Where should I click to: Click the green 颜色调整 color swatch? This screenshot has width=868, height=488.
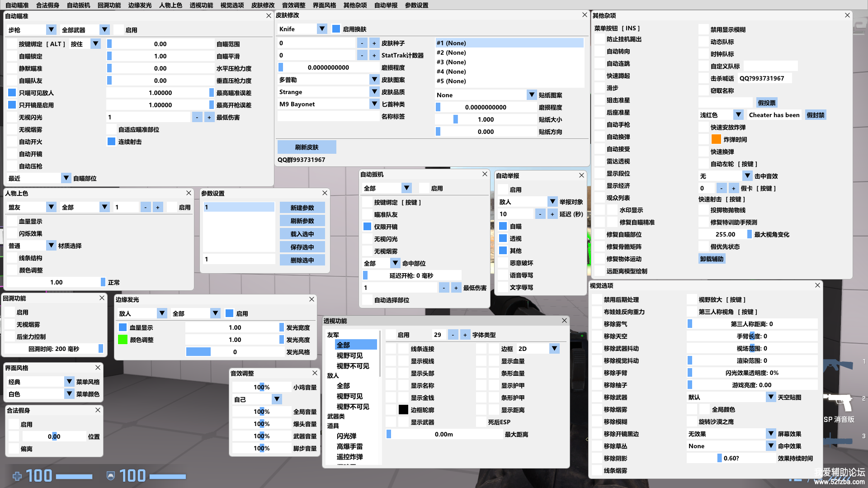click(123, 340)
